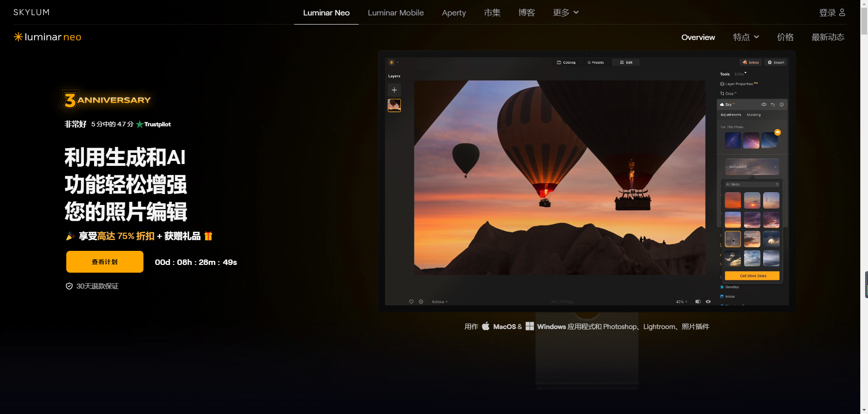This screenshot has height=414, width=868.
Task: Select the Adjustments tab in the Sky tool
Action: pyautogui.click(x=730, y=115)
